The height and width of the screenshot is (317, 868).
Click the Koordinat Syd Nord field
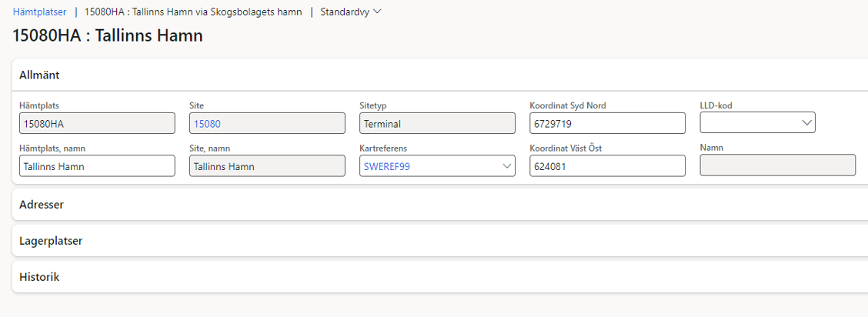click(606, 123)
